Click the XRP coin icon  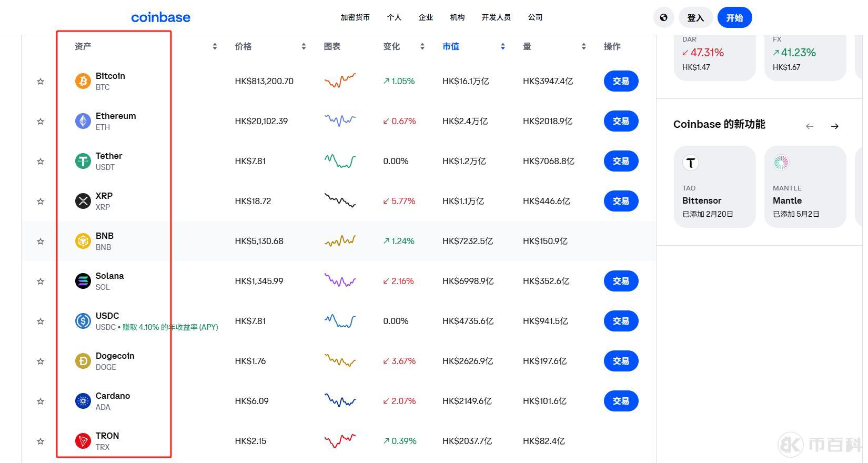pyautogui.click(x=83, y=201)
